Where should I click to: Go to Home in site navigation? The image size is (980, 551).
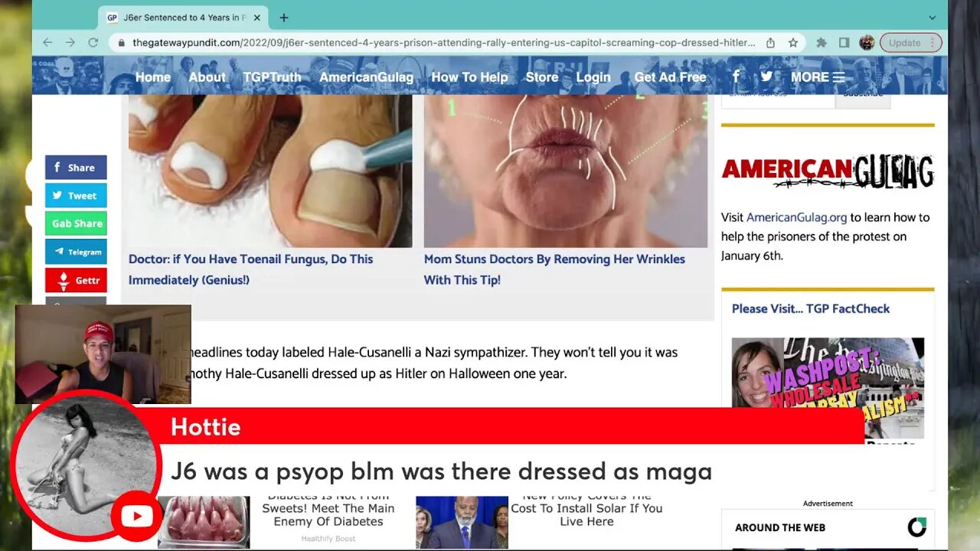click(x=153, y=77)
